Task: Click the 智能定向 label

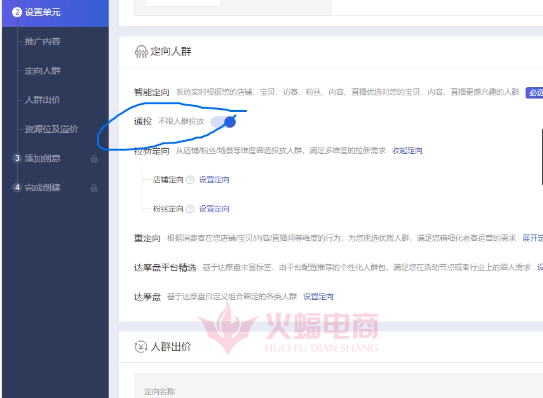Action: [152, 92]
